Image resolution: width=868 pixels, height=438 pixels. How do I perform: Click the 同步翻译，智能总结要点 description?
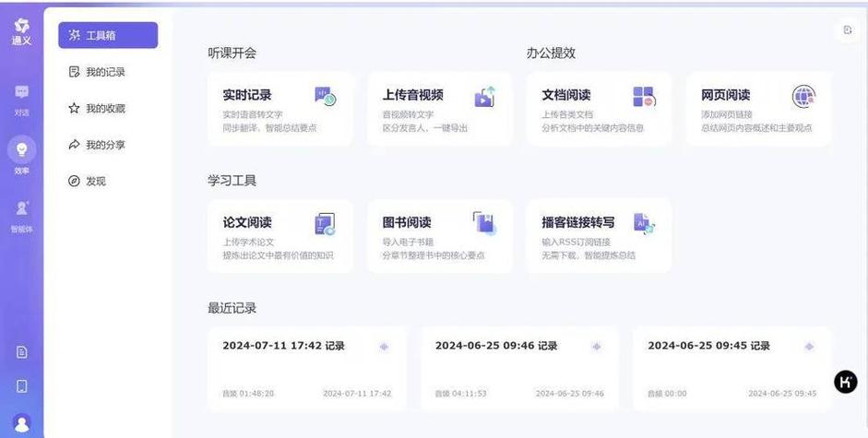click(x=269, y=128)
